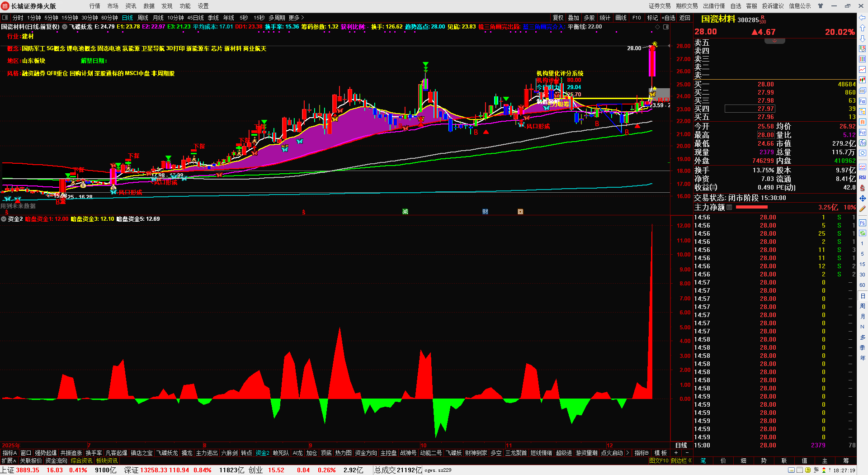Screen dimensions: 868x475
Task: Click the shirt skin icon in title bar
Action: pyautogui.click(x=820, y=6)
